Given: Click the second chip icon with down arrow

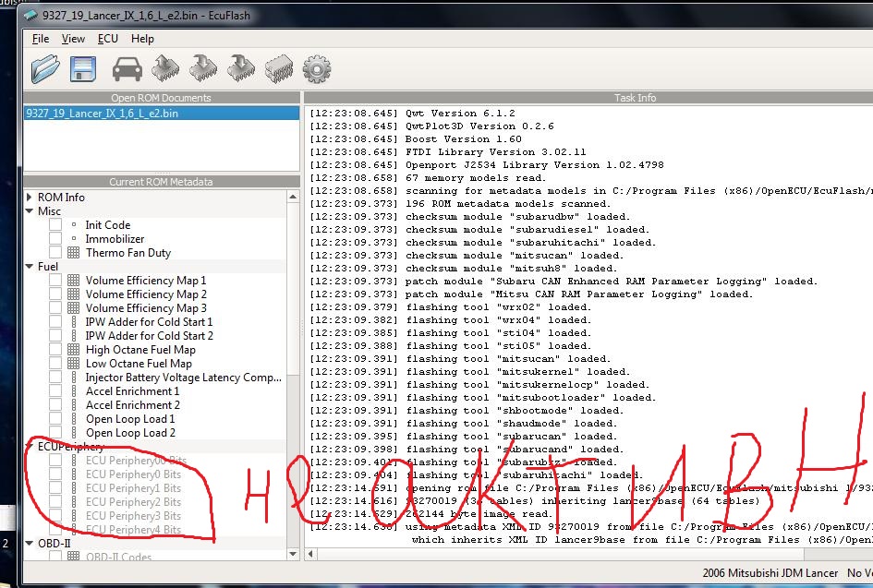Looking at the screenshot, I should click(x=240, y=68).
